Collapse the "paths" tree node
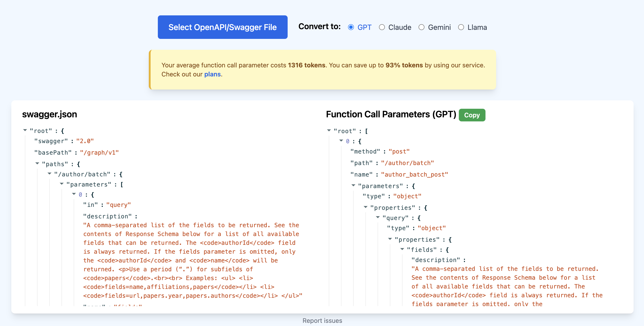This screenshot has height=326, width=644. coord(37,163)
